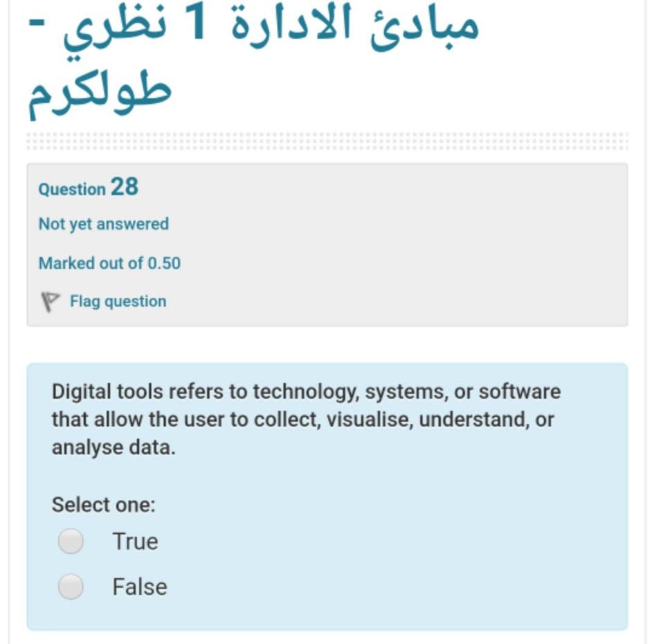Click the question statement about digital tools
Viewport: 654px width, 644px height.
(305, 418)
